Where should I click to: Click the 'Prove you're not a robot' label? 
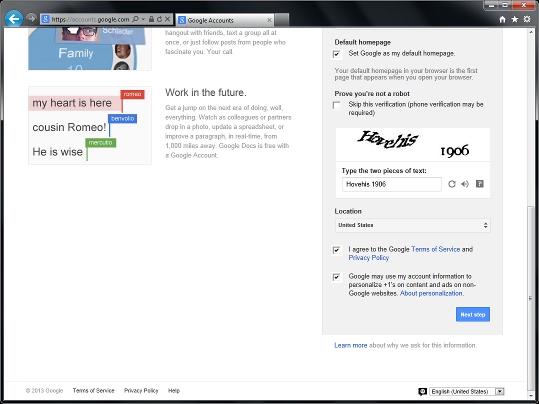click(372, 94)
